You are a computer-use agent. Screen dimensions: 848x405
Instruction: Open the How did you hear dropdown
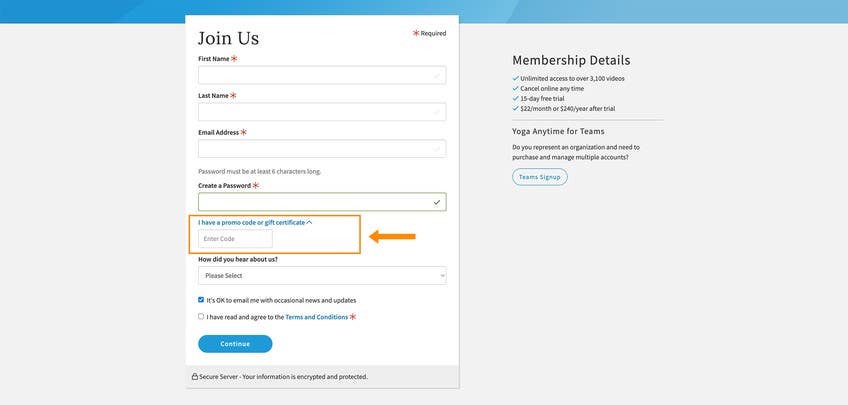(x=322, y=276)
